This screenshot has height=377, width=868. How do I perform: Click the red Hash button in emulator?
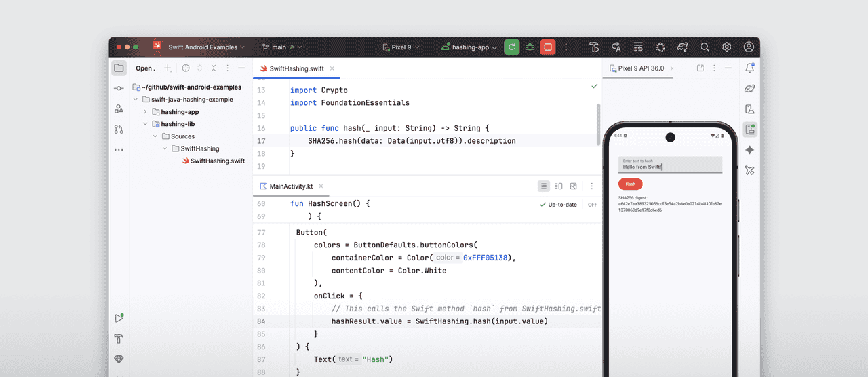tap(630, 184)
